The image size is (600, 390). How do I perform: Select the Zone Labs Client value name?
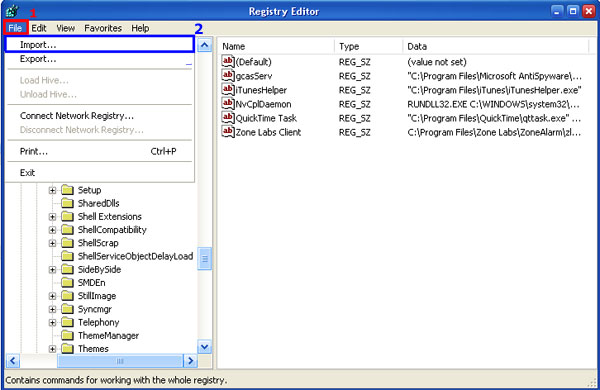point(268,132)
